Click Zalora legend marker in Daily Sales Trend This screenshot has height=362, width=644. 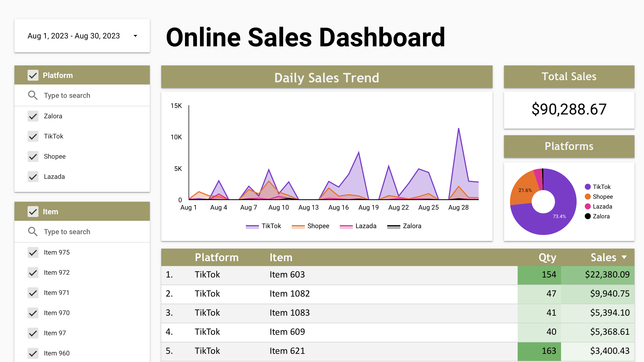[393, 226]
